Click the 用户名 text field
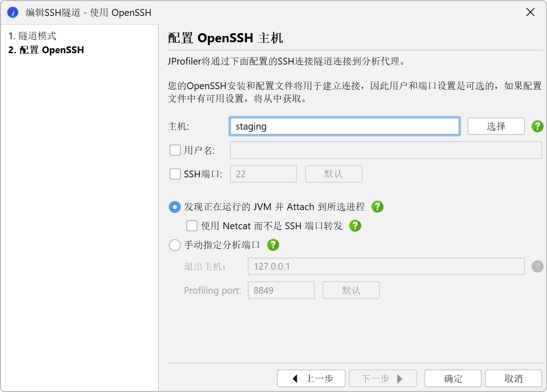Image resolution: width=547 pixels, height=392 pixels. pyautogui.click(x=386, y=150)
